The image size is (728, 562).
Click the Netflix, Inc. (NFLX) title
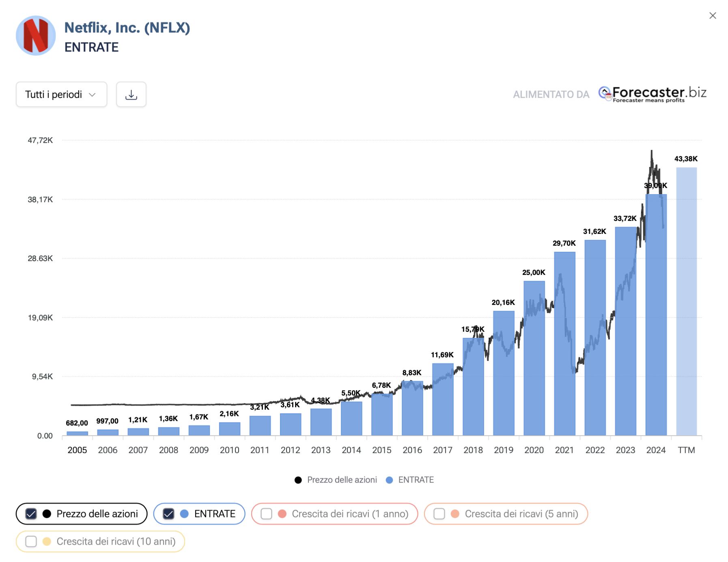click(x=127, y=28)
